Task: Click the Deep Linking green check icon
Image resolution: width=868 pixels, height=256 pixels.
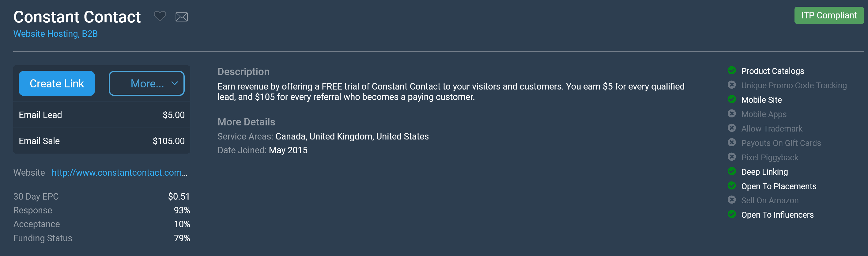Action: tap(731, 171)
